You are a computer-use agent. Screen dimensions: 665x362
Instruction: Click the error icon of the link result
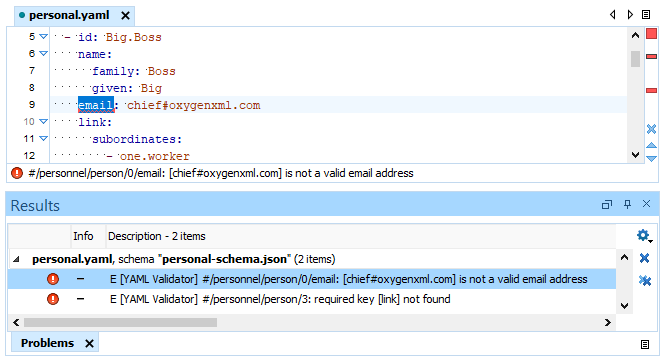[53, 299]
